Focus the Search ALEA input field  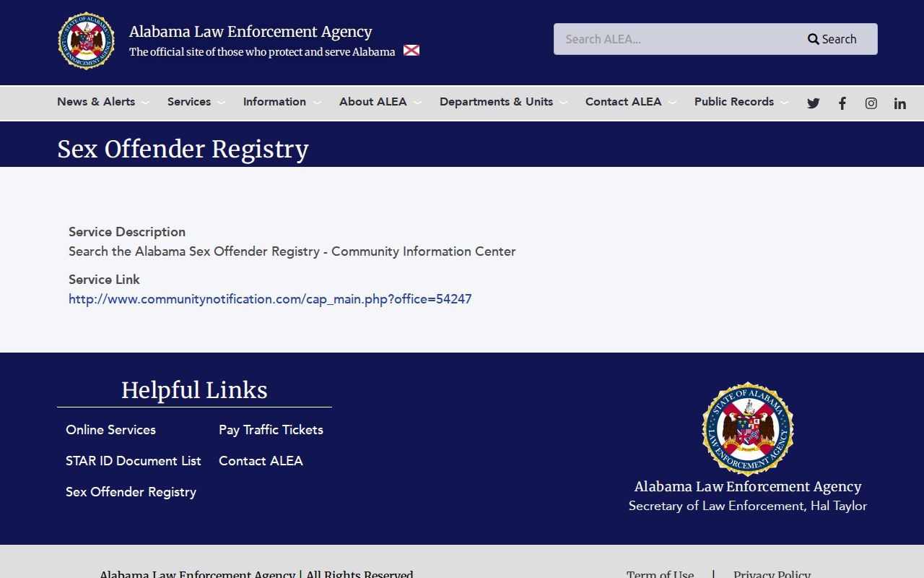point(671,39)
